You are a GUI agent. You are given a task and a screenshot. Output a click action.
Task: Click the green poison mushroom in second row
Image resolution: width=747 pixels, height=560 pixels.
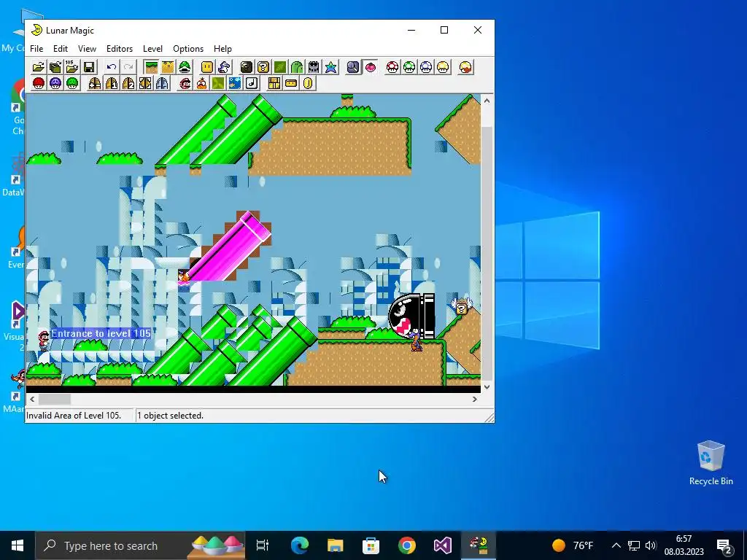[x=72, y=84]
